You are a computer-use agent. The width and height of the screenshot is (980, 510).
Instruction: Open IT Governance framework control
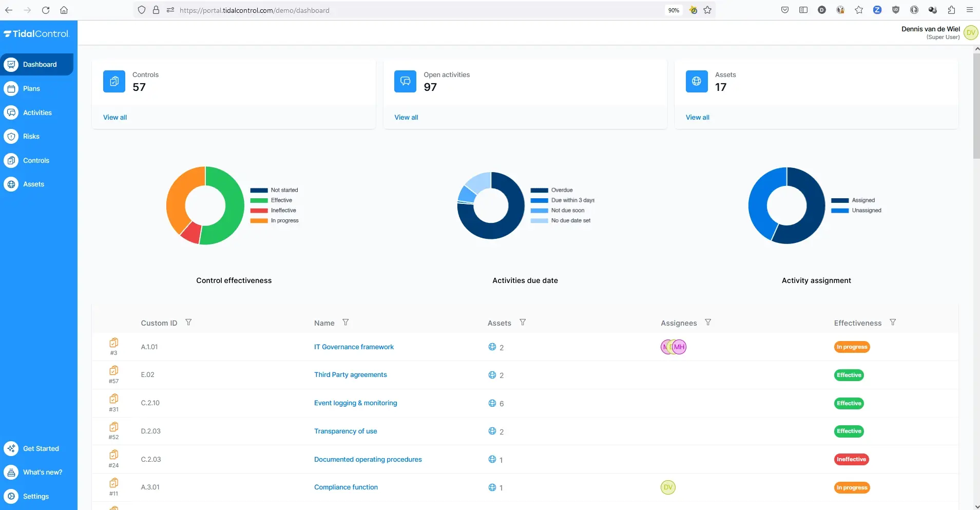[354, 347]
